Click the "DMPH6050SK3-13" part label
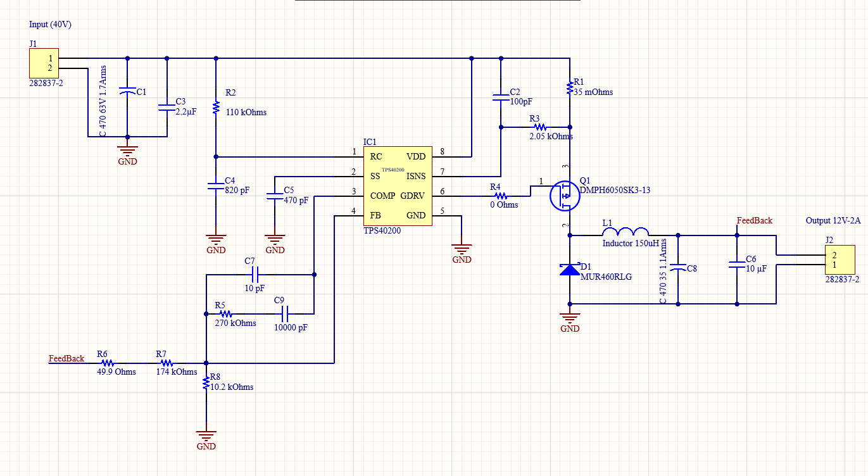Screen dimensions: 868x476 pos(615,190)
